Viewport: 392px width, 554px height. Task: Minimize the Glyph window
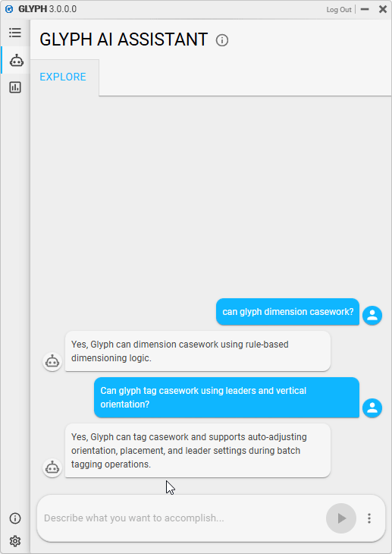point(365,9)
